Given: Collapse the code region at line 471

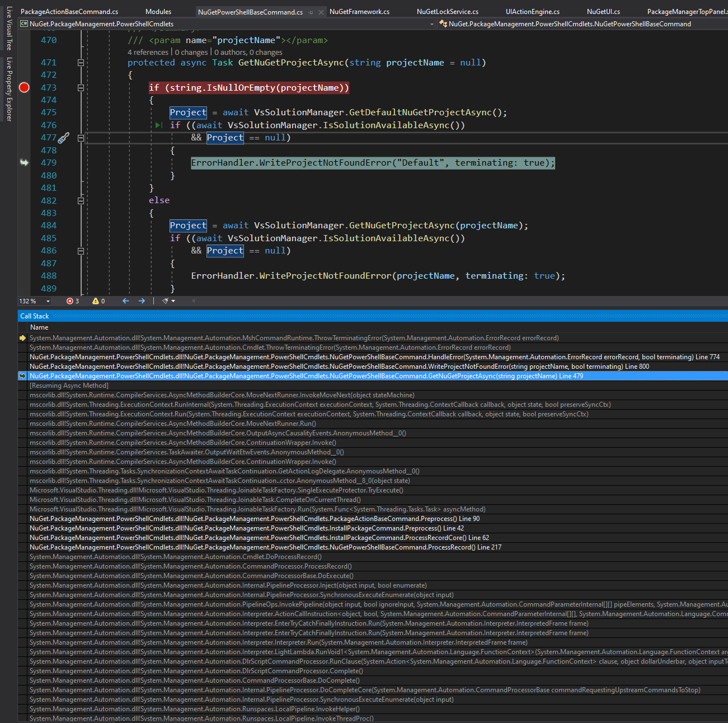Looking at the screenshot, I should [x=81, y=62].
